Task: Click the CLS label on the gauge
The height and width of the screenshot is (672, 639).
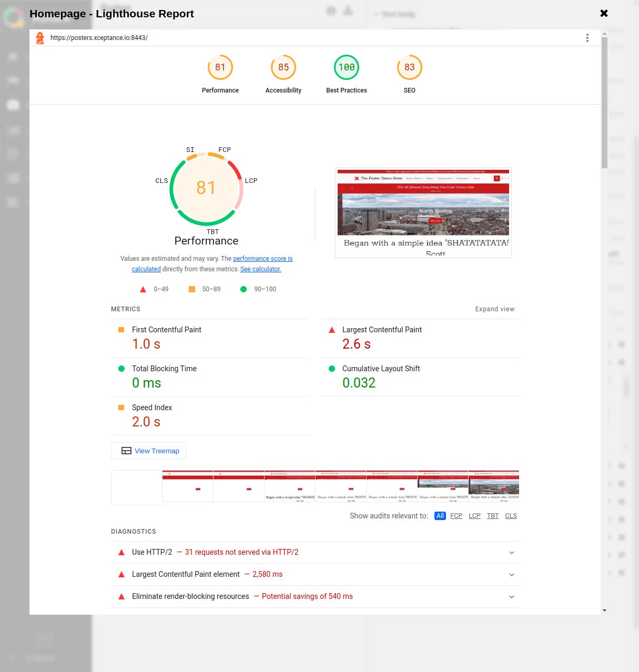Action: 162,180
